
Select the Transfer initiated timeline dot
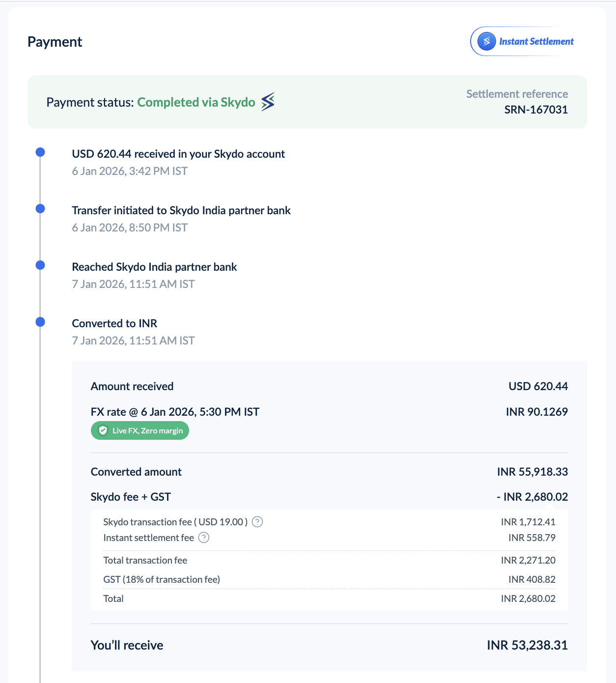point(40,209)
